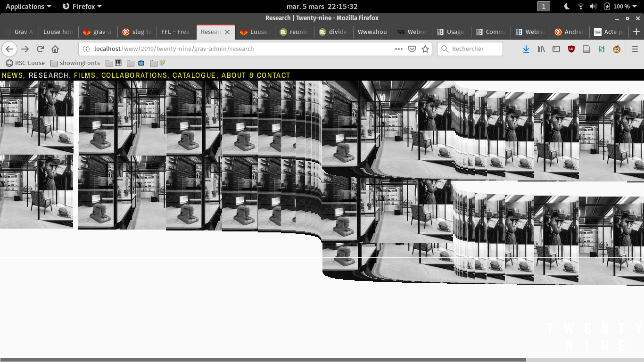Image resolution: width=644 pixels, height=362 pixels.
Task: Bookmark this page with the star
Action: coord(425,49)
